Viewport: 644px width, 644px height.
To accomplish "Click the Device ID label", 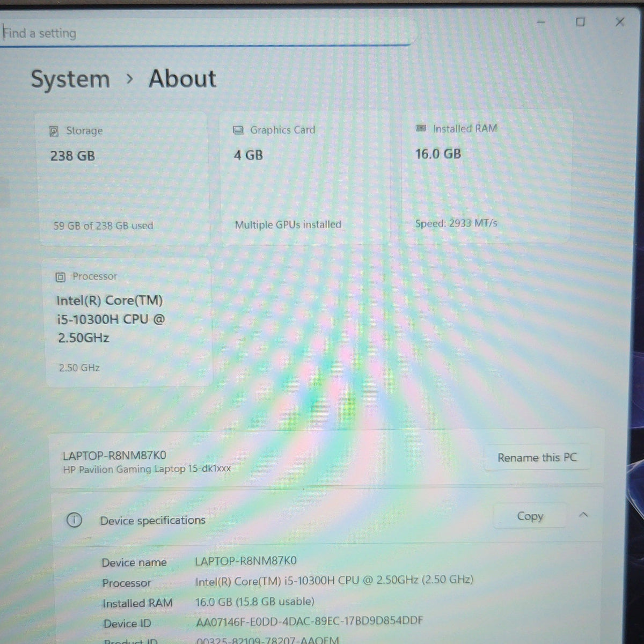I will (128, 624).
